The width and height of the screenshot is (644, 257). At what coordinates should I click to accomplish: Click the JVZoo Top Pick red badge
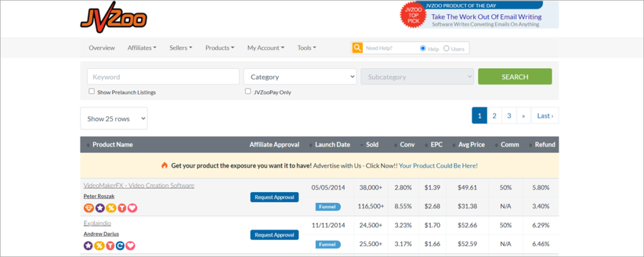tap(413, 17)
